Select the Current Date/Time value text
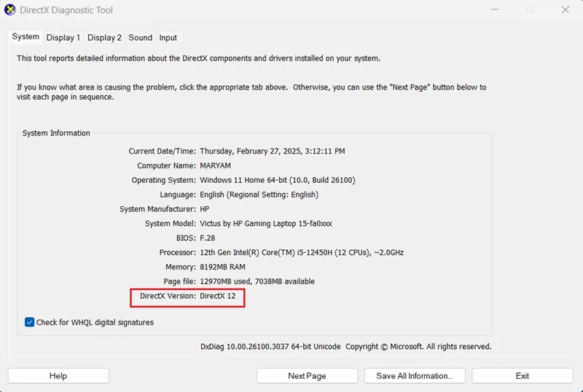The width and height of the screenshot is (583, 392). pyautogui.click(x=273, y=151)
